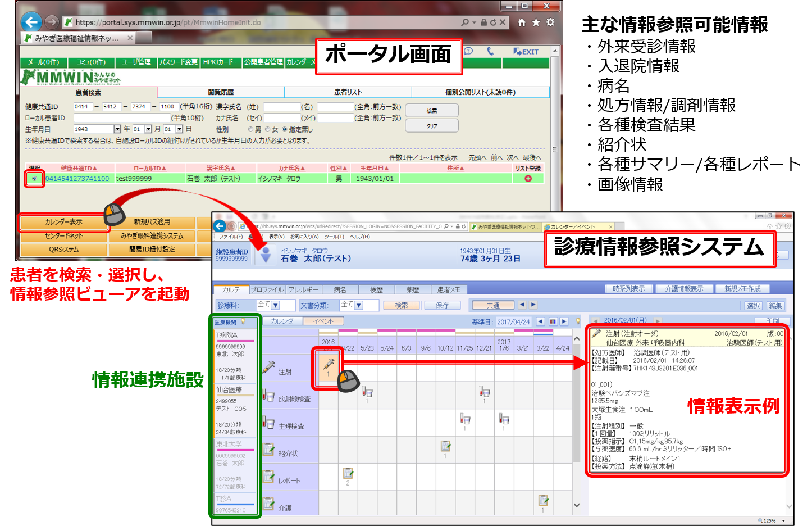Open physiology test icon in 11/25 column
This screenshot has width=812, height=526.
click(x=465, y=420)
